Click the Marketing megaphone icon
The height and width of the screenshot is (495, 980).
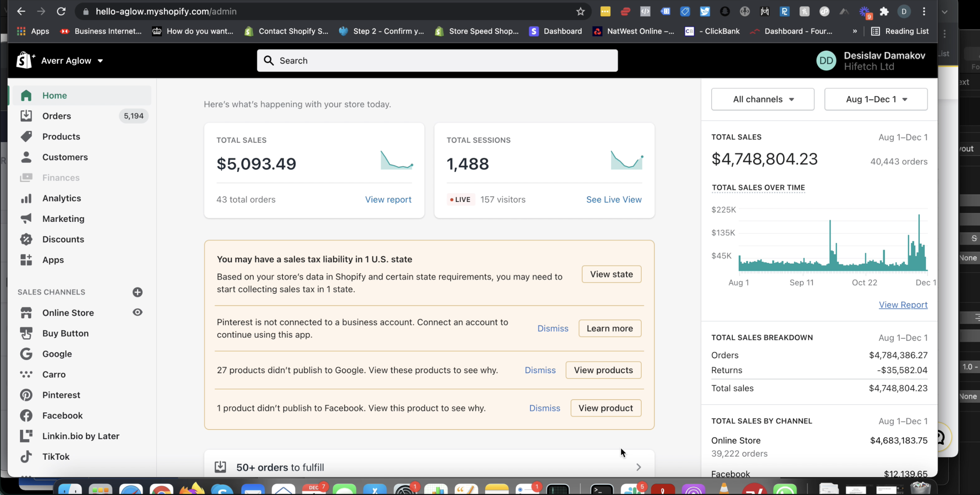coord(26,219)
